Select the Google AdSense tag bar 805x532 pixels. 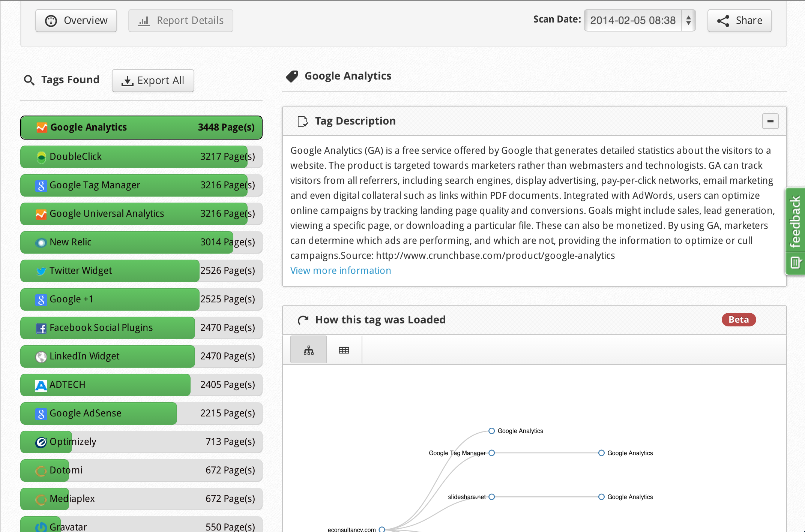coord(141,413)
